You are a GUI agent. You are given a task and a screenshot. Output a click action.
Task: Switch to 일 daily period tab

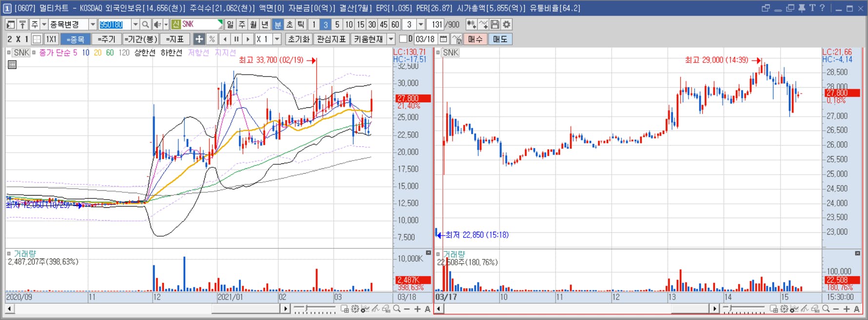230,24
